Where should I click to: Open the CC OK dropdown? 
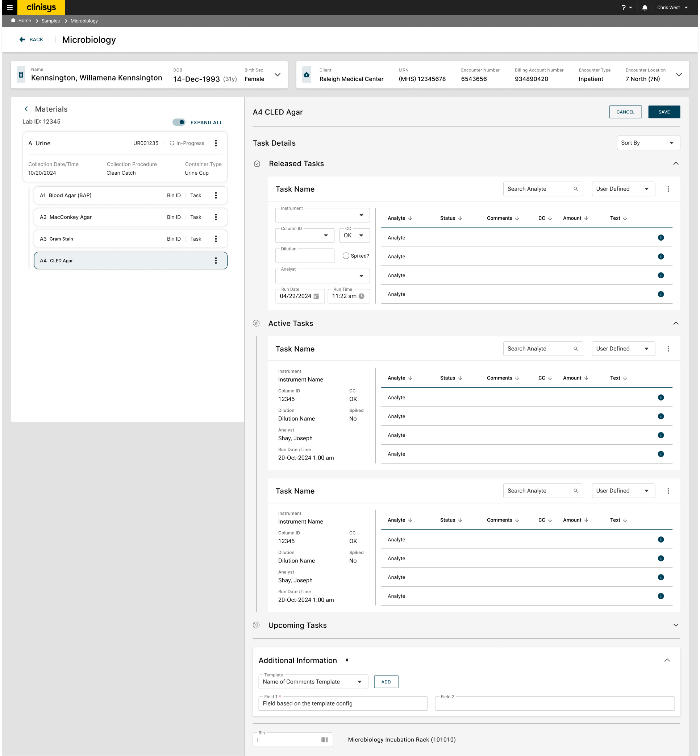tap(355, 235)
